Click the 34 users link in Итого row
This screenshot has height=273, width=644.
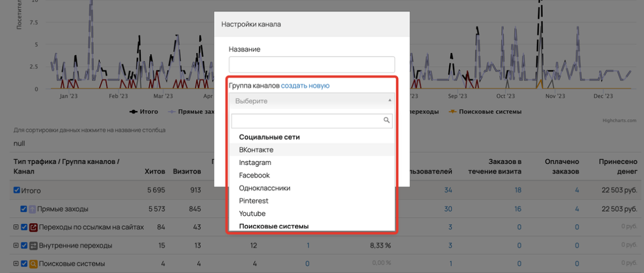tap(448, 190)
